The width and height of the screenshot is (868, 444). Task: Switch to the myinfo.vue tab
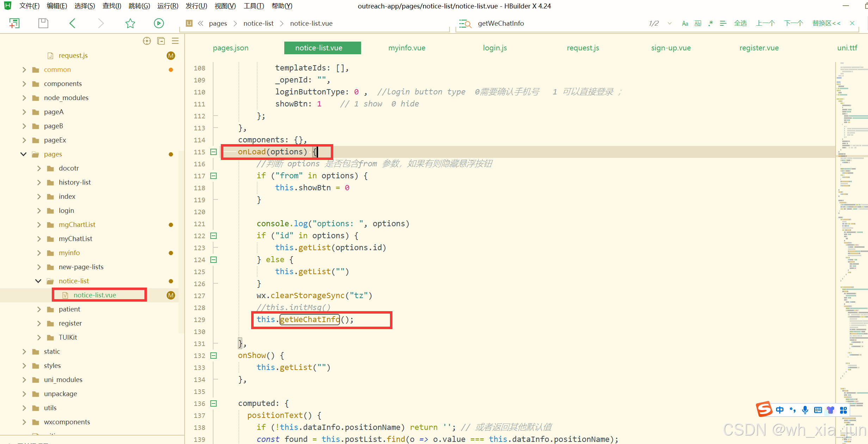(x=407, y=48)
